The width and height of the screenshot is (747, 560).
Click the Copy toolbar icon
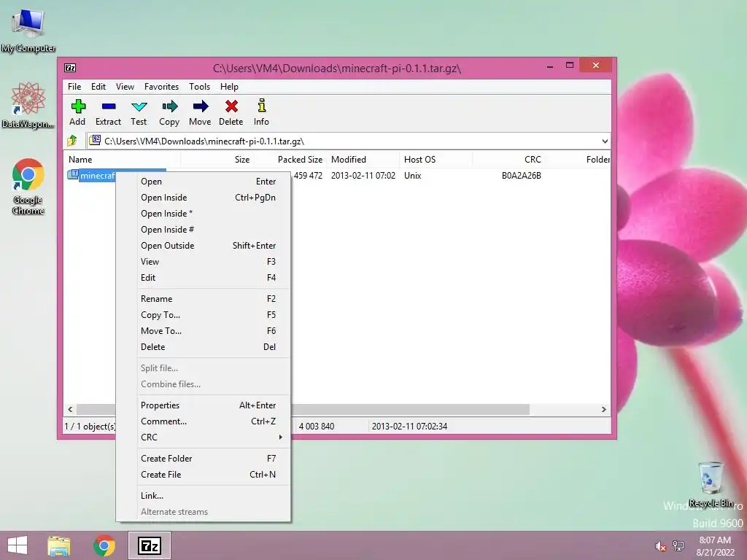169,106
